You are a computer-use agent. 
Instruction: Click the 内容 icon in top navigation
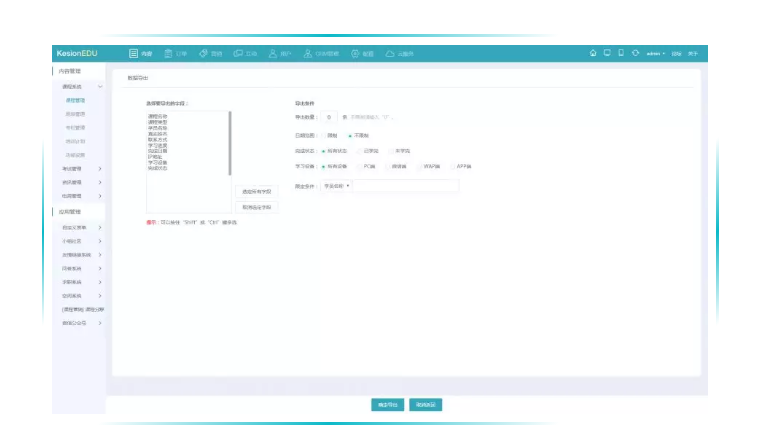(133, 53)
